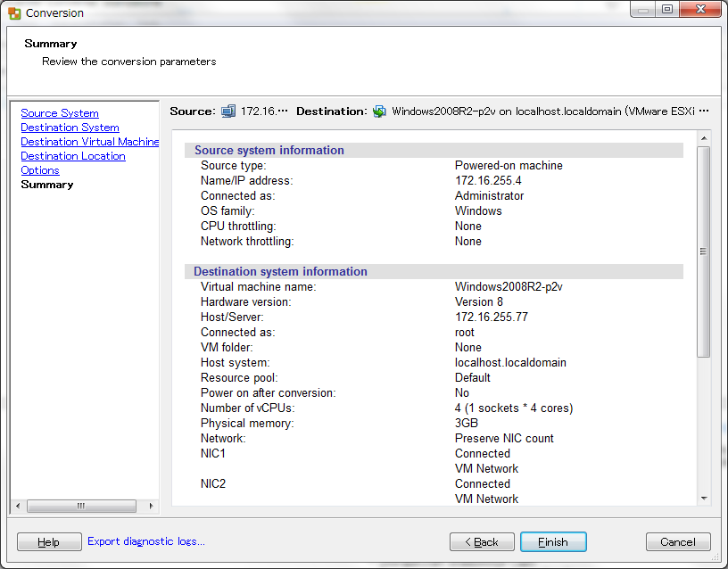Click the localhost.localdomain host system value
Screen dimensions: 728x569
[x=510, y=362]
